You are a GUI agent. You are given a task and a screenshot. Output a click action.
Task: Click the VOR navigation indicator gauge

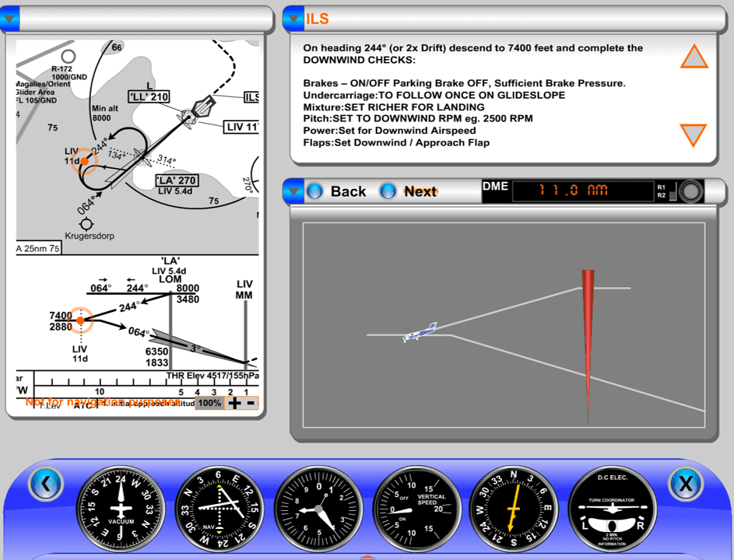point(219,509)
